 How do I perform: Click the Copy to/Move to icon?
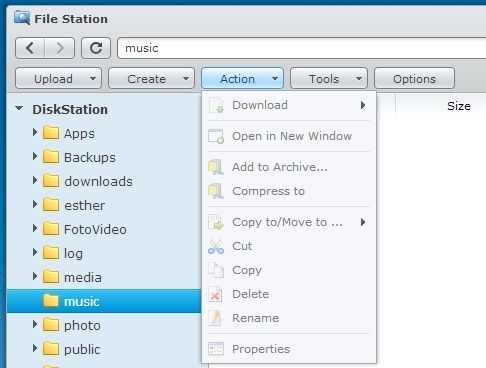point(216,222)
